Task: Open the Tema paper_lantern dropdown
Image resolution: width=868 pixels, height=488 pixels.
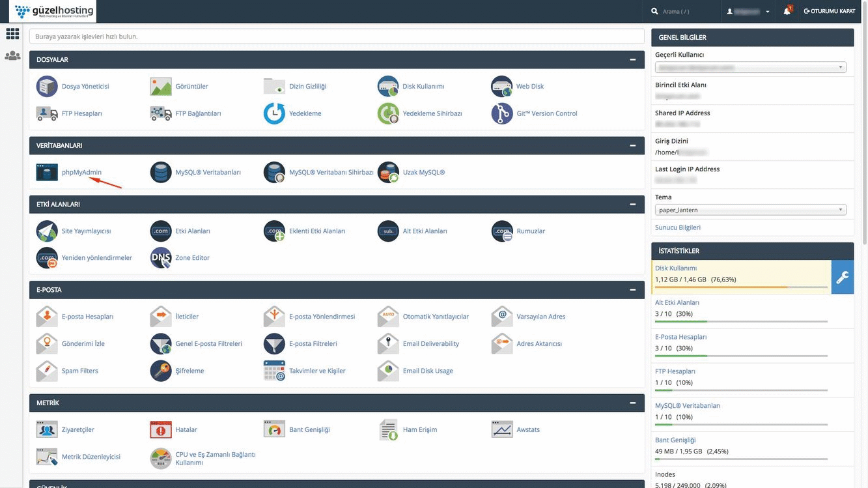Action: pos(751,210)
